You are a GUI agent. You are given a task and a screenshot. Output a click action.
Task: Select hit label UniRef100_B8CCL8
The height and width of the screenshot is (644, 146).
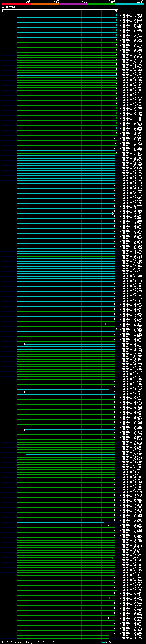(x=131, y=312)
